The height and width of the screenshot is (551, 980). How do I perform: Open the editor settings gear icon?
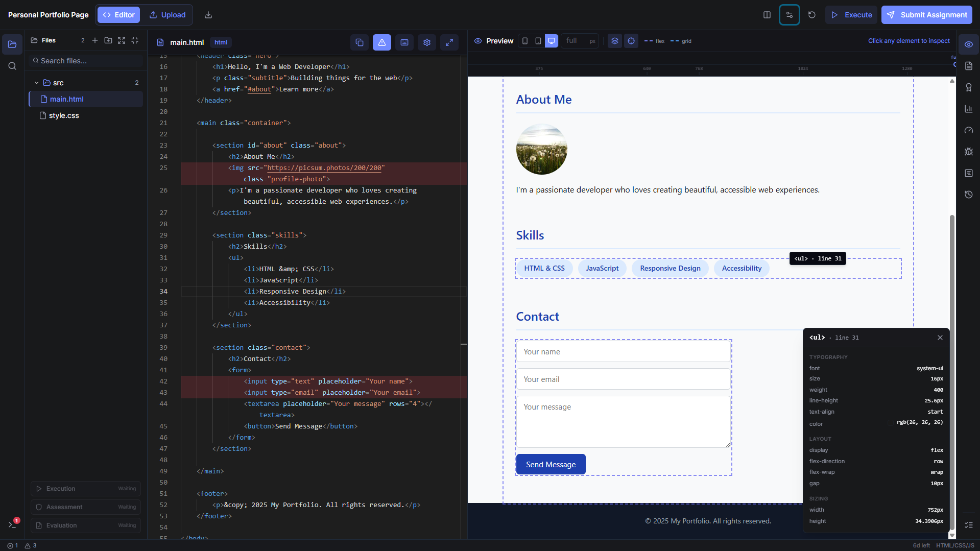coord(427,42)
